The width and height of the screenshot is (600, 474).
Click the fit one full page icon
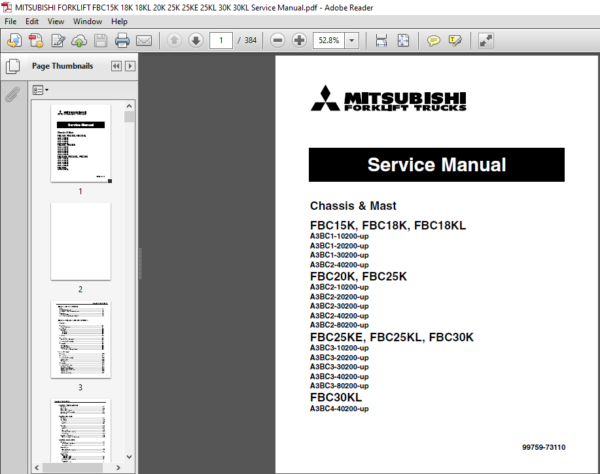[x=403, y=41]
